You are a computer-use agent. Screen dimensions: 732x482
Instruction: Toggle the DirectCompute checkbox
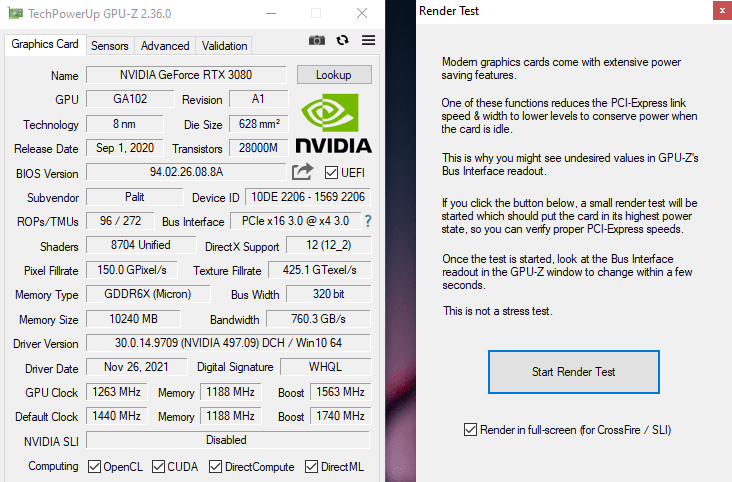pos(215,466)
